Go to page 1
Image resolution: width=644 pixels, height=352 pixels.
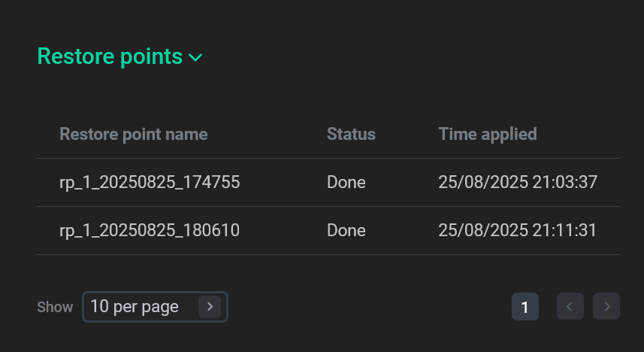tap(525, 307)
